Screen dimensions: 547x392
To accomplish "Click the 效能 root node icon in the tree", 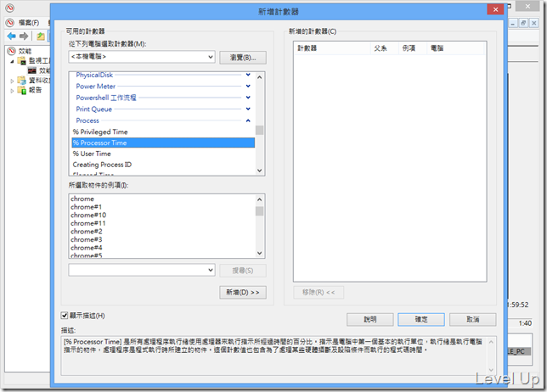I will pyautogui.click(x=12, y=51).
